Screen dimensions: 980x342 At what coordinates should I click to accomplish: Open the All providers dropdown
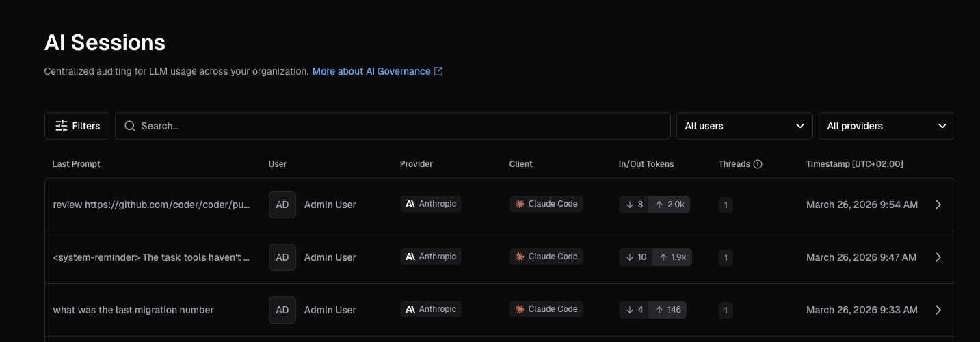[887, 126]
